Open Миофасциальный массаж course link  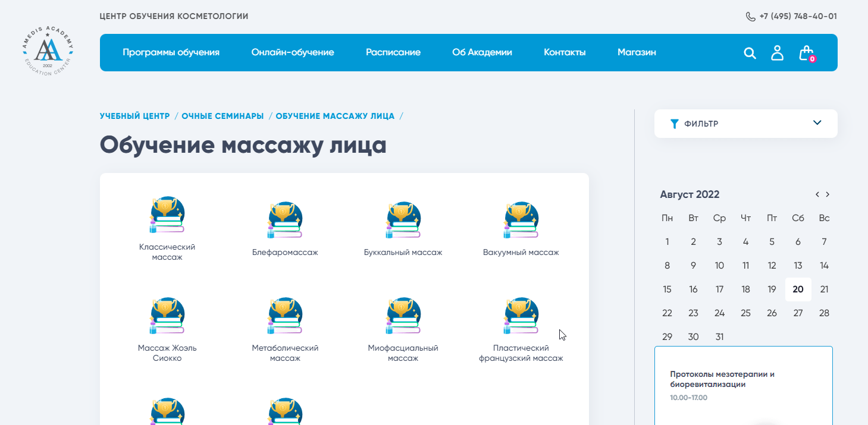click(x=403, y=353)
